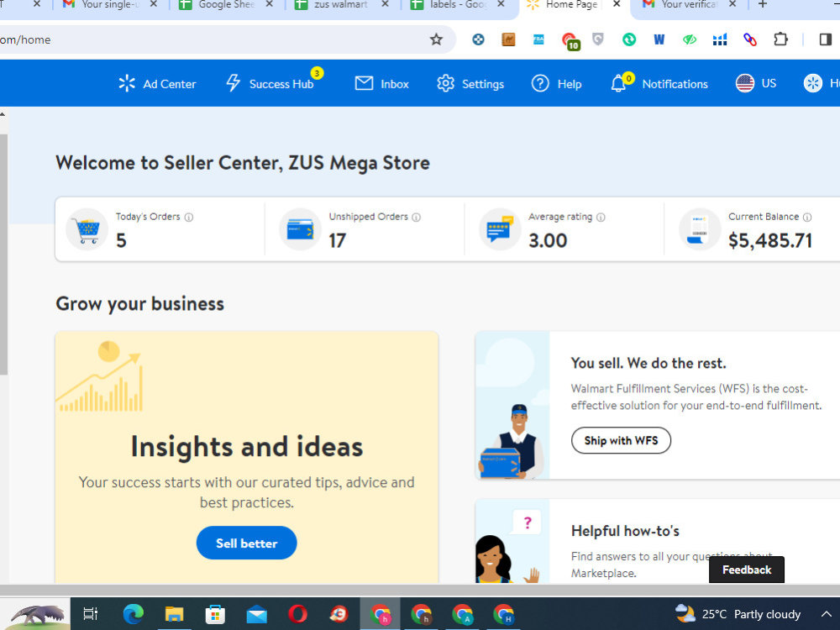Open a new browser tab

pos(763,5)
